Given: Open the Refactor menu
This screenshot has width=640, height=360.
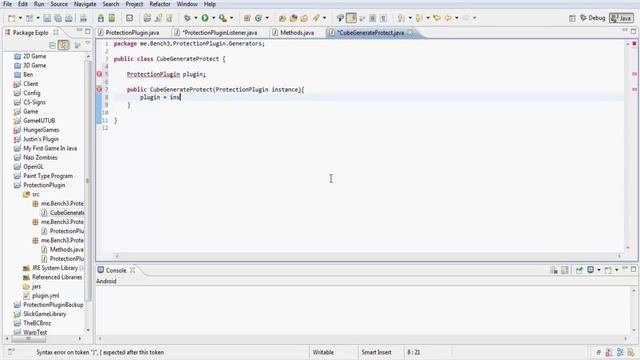Looking at the screenshot, I should [160, 4].
